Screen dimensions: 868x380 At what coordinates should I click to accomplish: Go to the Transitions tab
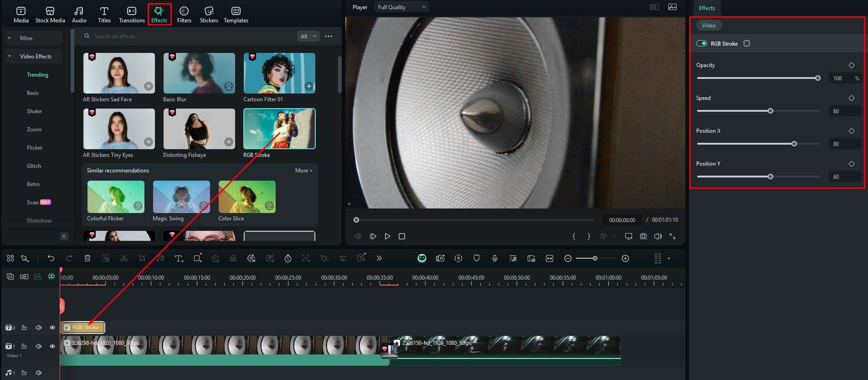tap(132, 15)
